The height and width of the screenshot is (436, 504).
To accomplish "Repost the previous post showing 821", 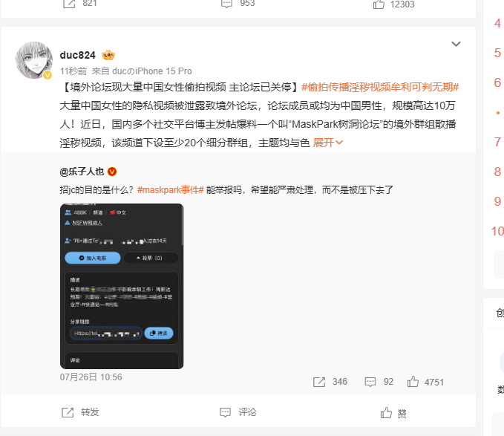I will coord(79,4).
